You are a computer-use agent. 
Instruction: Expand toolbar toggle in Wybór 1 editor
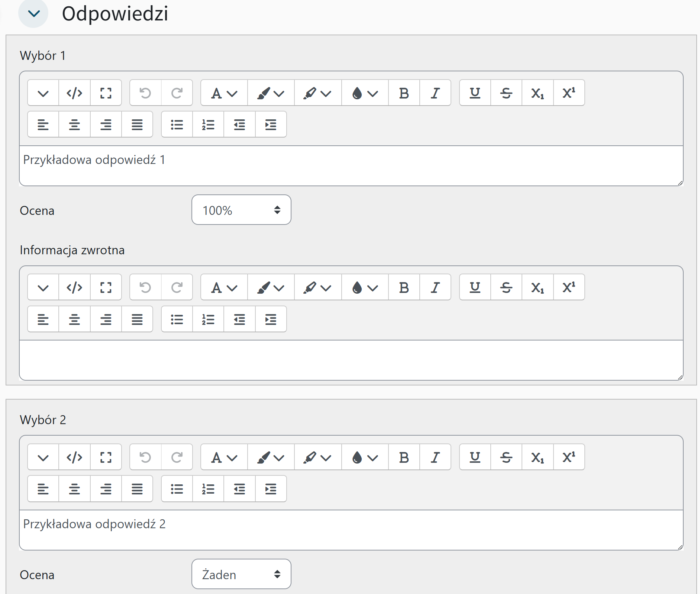coord(43,93)
